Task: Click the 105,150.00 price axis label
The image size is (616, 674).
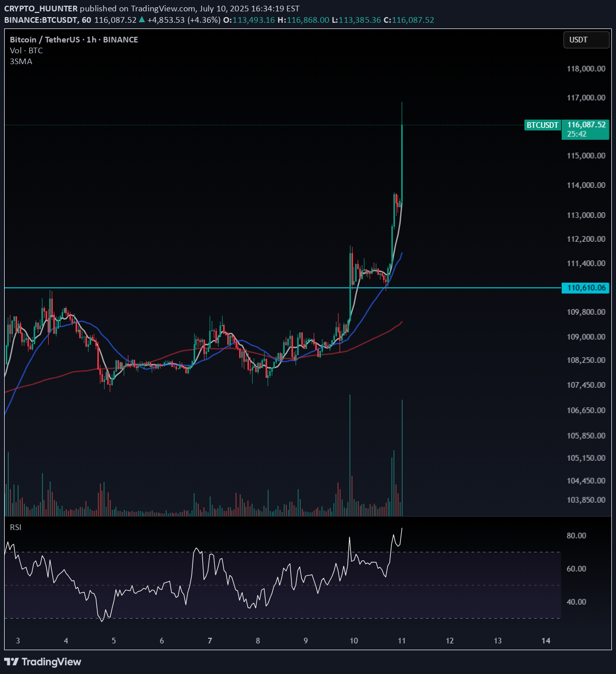Action: click(x=586, y=458)
